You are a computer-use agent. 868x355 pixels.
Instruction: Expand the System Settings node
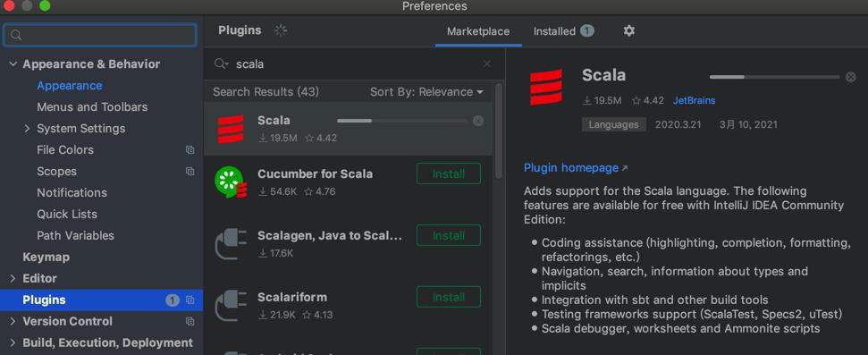tap(27, 129)
